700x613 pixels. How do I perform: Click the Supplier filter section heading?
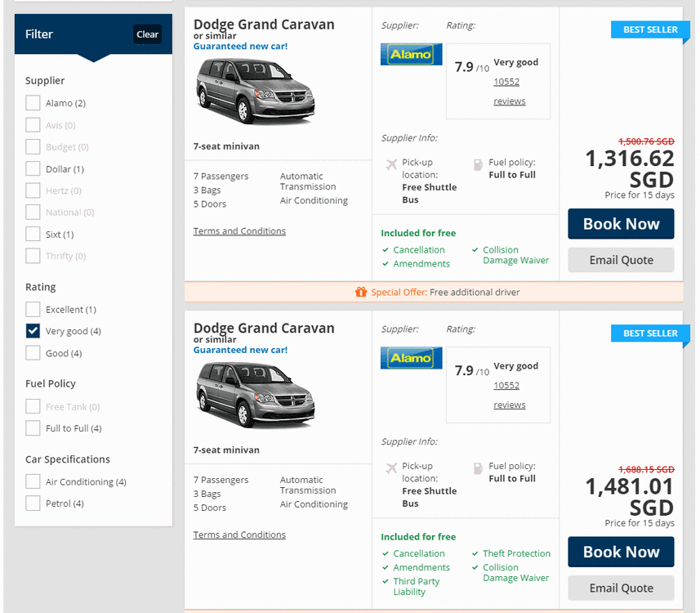pos(45,80)
